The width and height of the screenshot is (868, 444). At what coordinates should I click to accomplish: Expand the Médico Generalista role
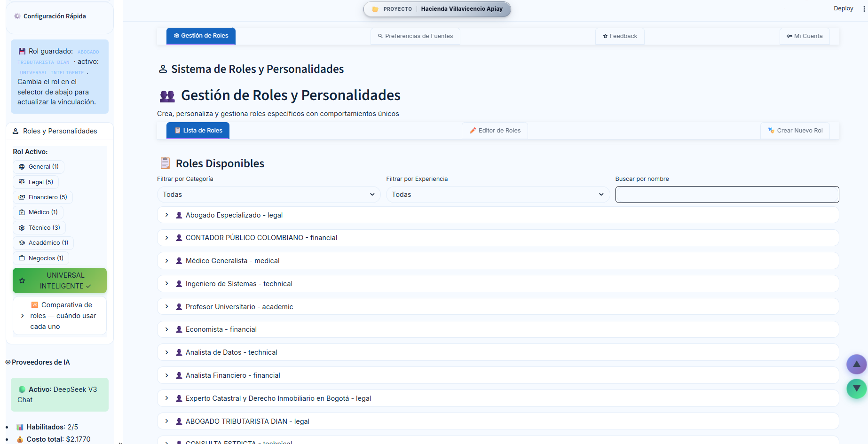[498, 261]
